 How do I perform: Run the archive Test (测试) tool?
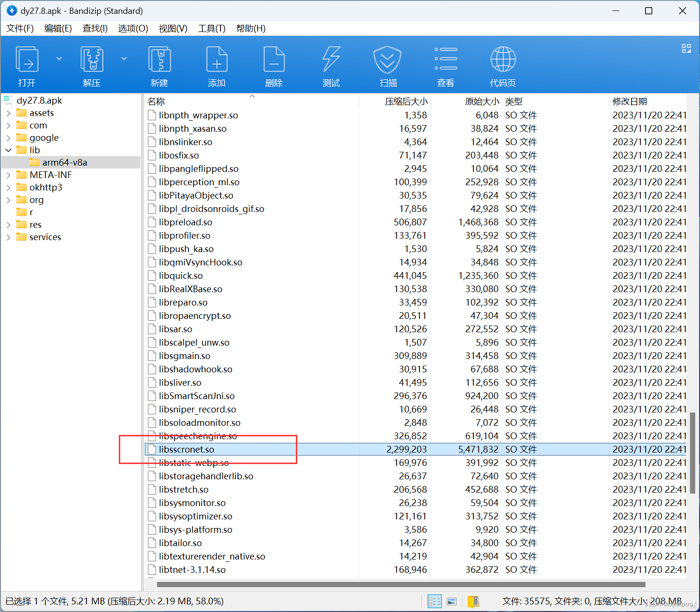click(331, 60)
